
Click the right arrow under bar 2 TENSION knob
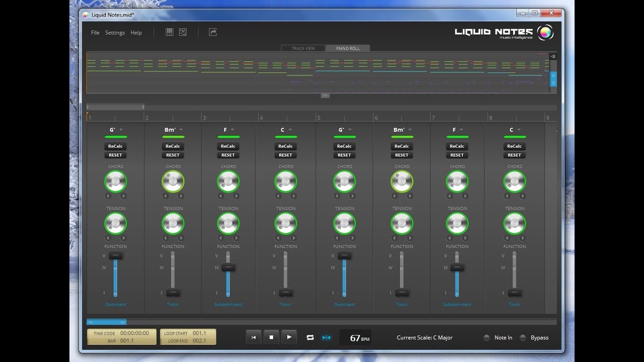tap(181, 238)
